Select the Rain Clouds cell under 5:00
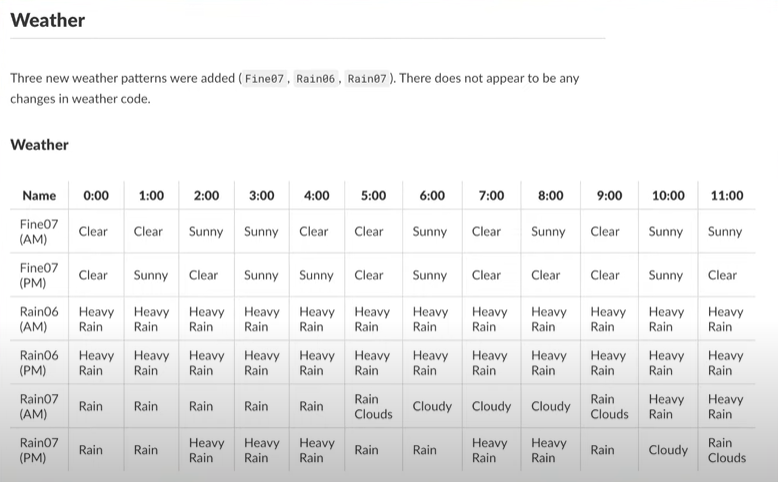 373,406
